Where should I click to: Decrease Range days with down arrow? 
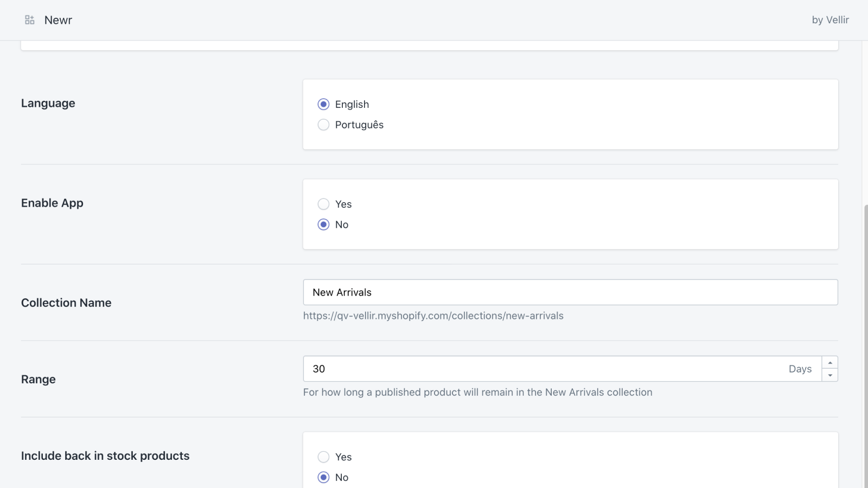click(x=829, y=375)
